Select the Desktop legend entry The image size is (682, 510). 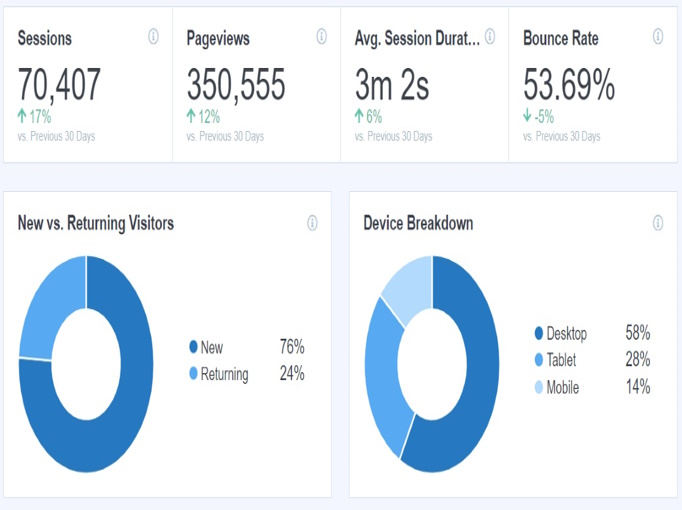[x=566, y=333]
